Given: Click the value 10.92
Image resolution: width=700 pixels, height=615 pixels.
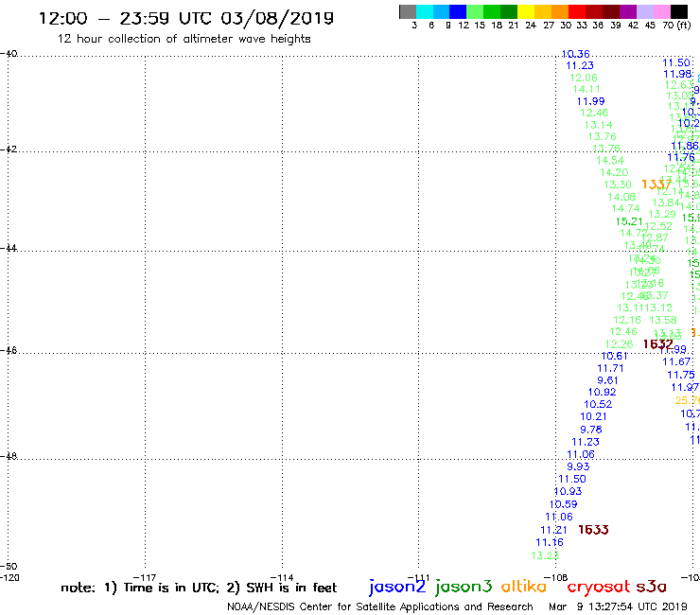Looking at the screenshot, I should [x=602, y=392].
